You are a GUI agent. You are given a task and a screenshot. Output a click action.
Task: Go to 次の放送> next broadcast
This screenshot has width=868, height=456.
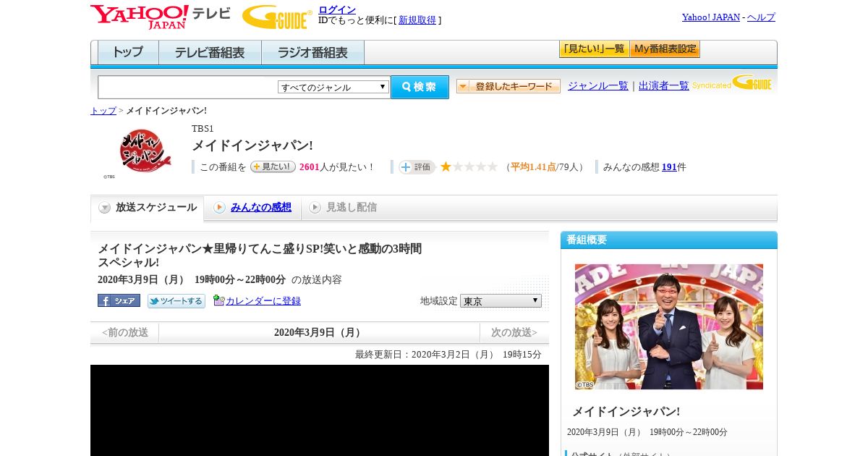[x=514, y=332]
